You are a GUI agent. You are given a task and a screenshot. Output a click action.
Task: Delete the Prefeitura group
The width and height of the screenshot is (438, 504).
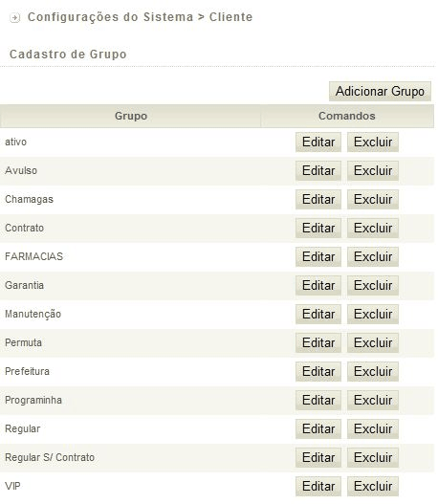373,372
